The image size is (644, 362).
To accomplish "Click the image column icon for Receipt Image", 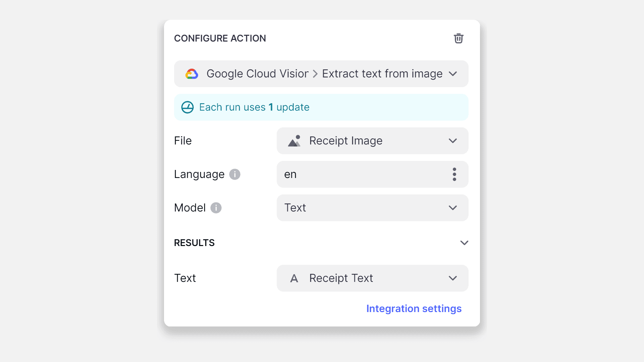I will [x=294, y=141].
